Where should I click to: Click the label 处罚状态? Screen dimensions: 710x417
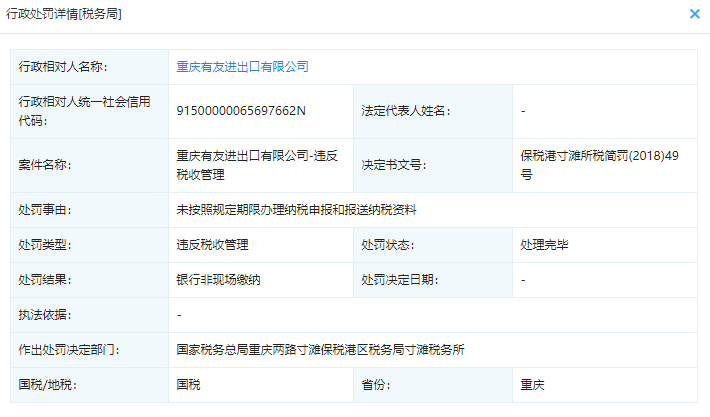pos(388,245)
